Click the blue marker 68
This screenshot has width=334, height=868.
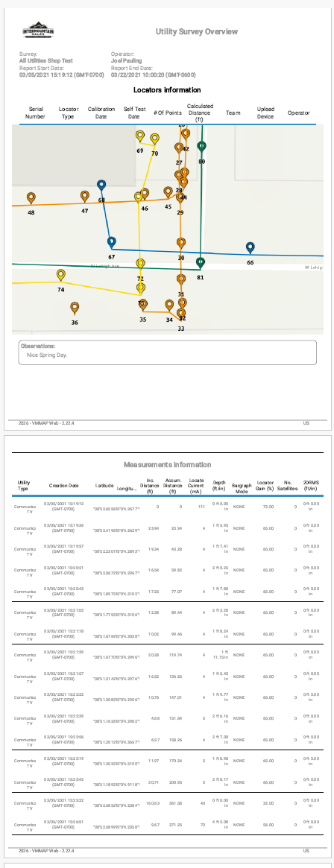(101, 186)
